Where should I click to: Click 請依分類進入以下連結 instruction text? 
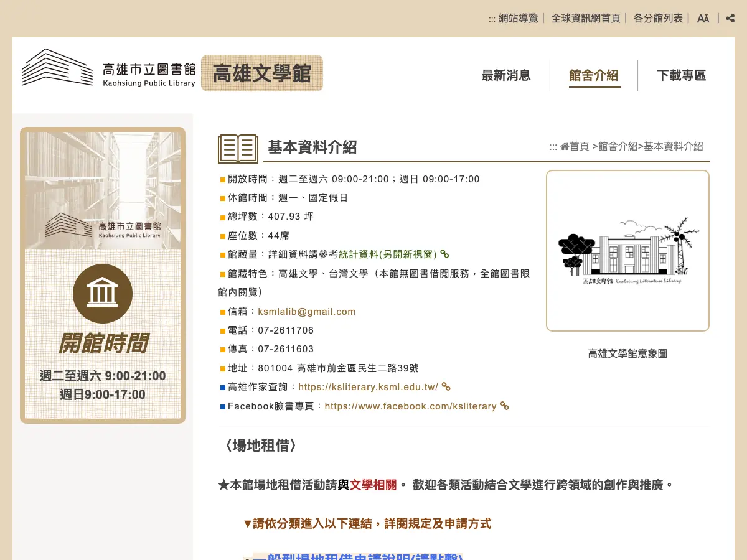[x=367, y=523]
